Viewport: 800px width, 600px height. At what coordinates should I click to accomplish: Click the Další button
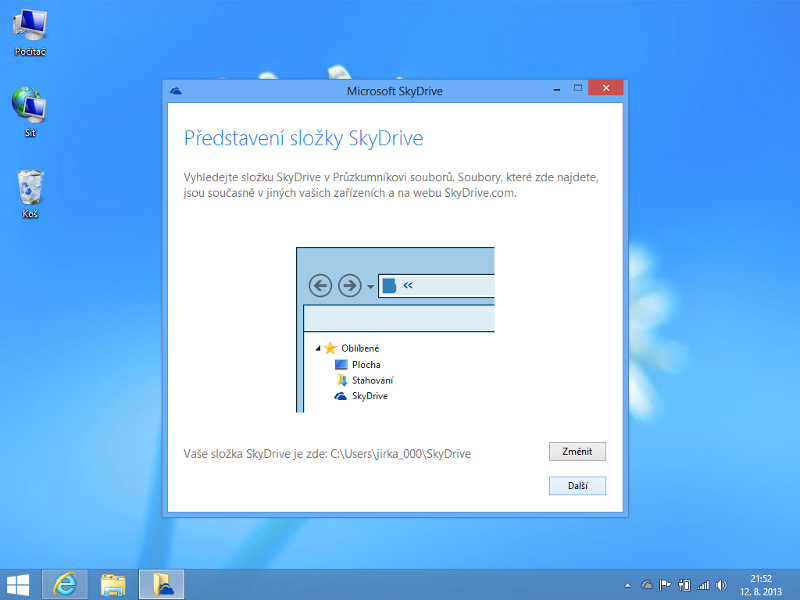[577, 486]
